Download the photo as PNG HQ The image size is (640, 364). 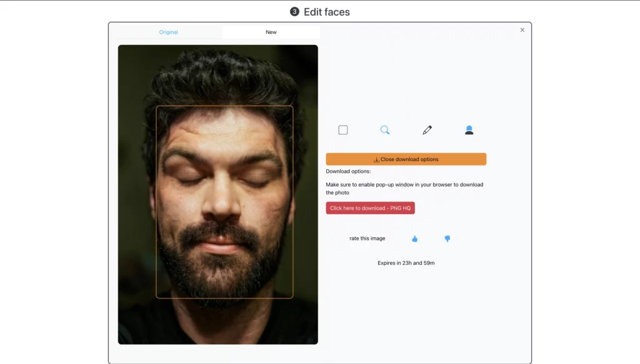pos(370,208)
